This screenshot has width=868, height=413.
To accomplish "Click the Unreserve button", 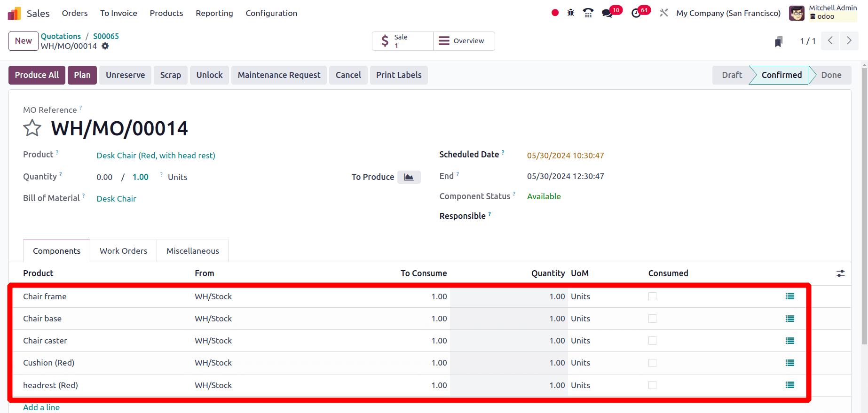I will [125, 75].
